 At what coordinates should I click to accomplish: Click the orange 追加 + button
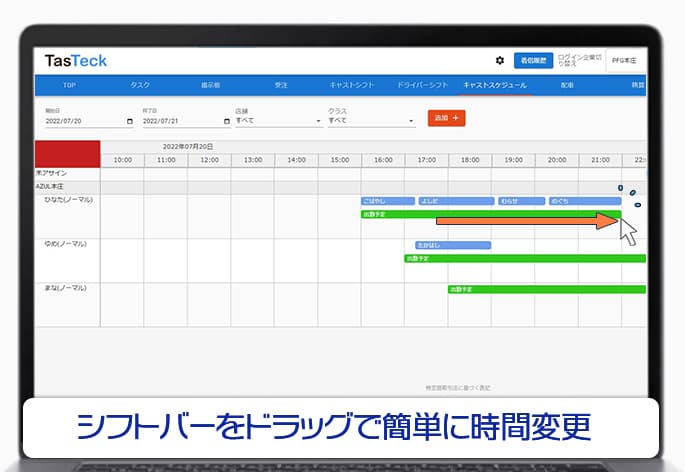[x=446, y=118]
